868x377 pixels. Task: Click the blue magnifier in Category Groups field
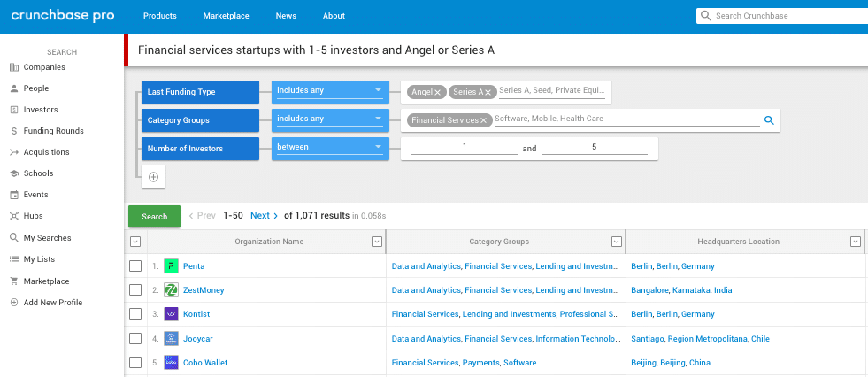[769, 120]
